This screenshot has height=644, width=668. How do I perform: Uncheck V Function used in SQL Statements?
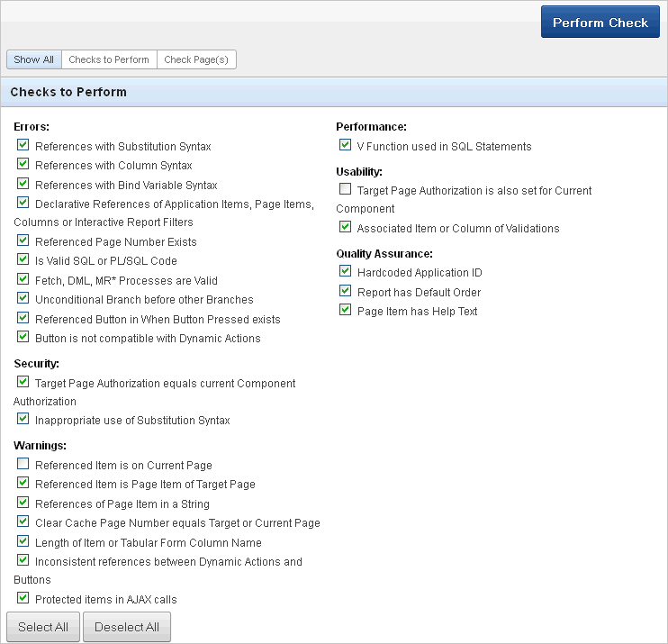tap(345, 145)
